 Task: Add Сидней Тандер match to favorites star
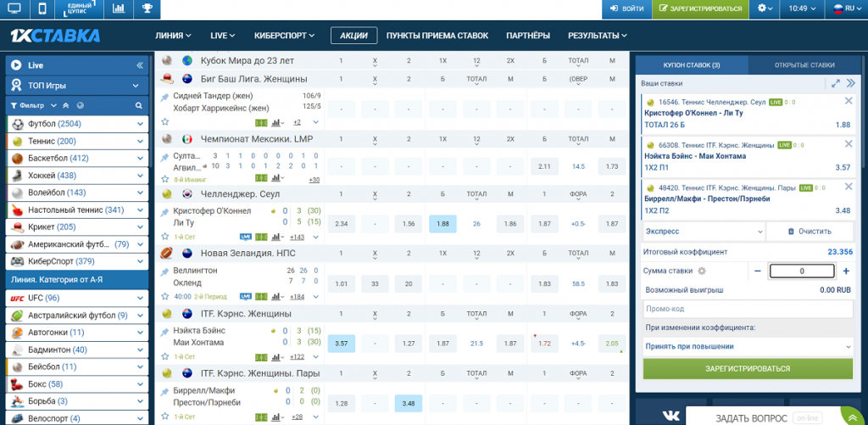164,122
